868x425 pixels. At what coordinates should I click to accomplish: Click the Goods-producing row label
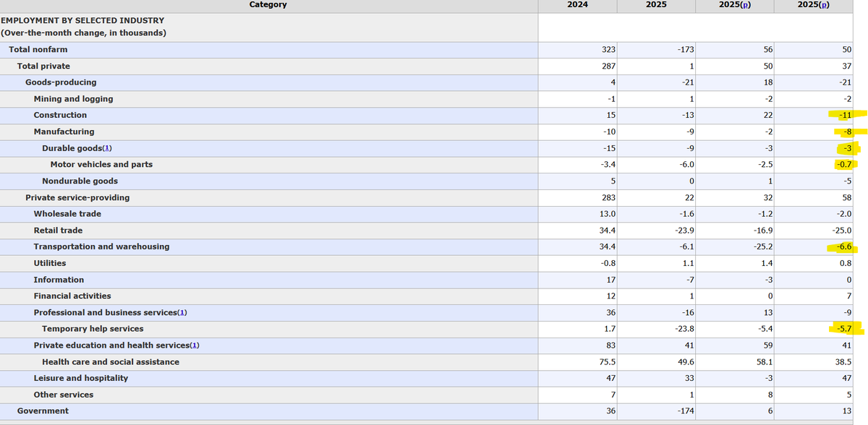pyautogui.click(x=61, y=82)
